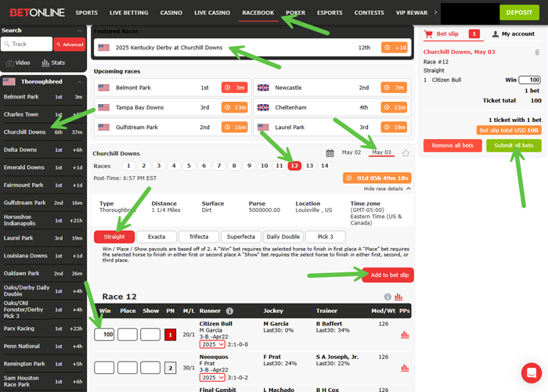548x392 pixels.
Task: Choose race number 13
Action: (309, 166)
